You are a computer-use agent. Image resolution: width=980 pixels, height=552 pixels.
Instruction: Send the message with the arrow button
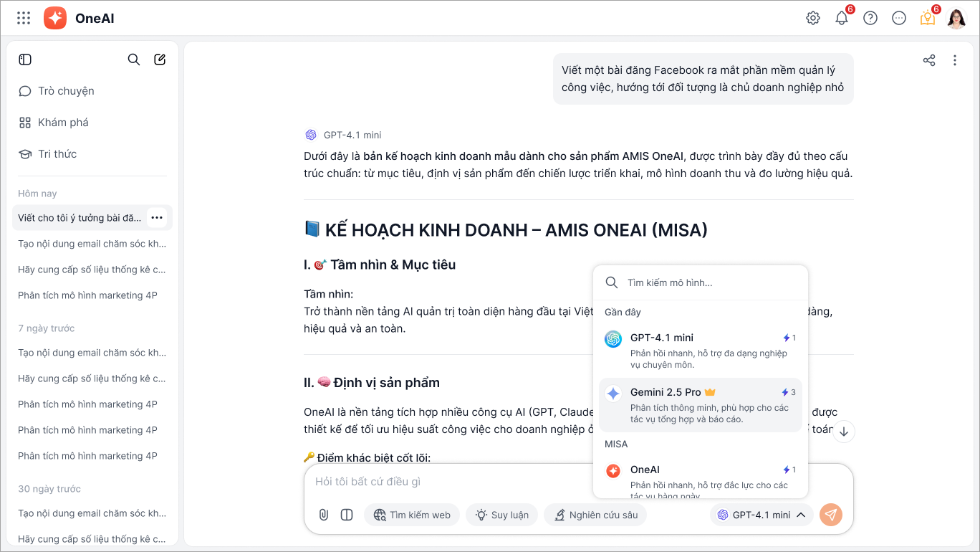coord(831,515)
